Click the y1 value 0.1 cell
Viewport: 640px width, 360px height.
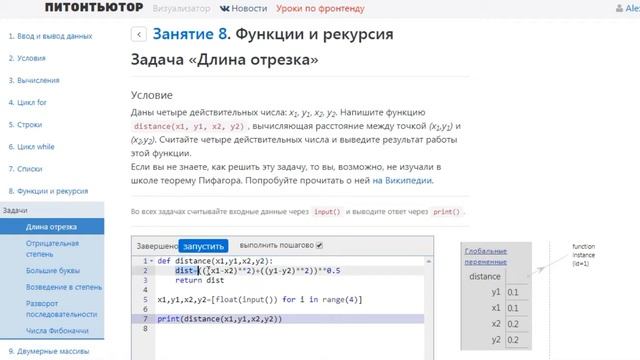click(x=516, y=292)
